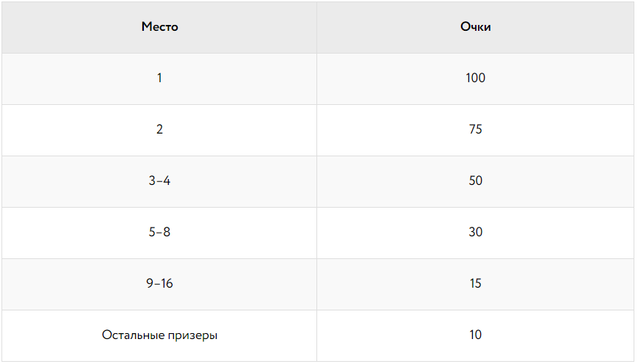
Task: Select the "9–16" place cell
Action: coord(159,283)
